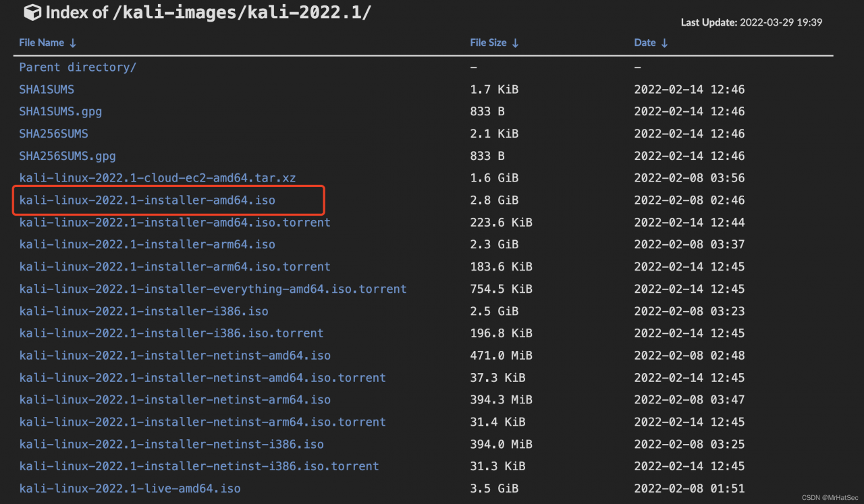Download kali-linux-2022.1-installer-amd64.iso
This screenshot has width=864, height=504.
(147, 200)
